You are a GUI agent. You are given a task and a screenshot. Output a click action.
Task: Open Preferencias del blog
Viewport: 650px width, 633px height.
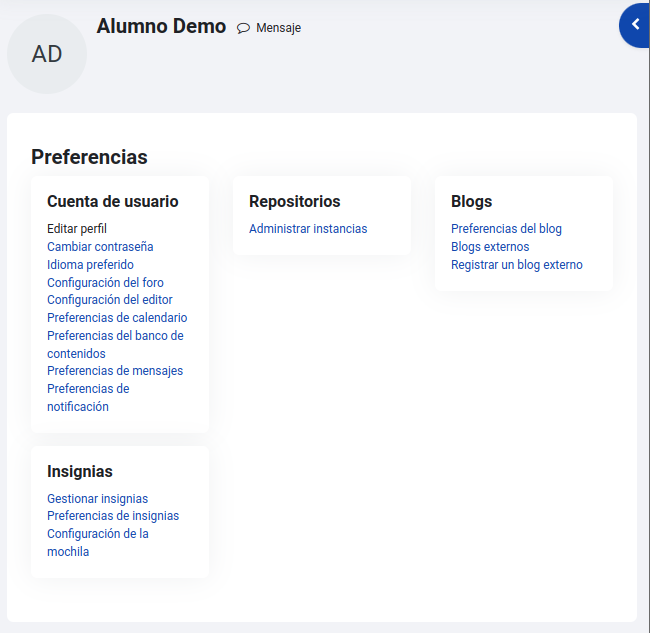click(506, 229)
